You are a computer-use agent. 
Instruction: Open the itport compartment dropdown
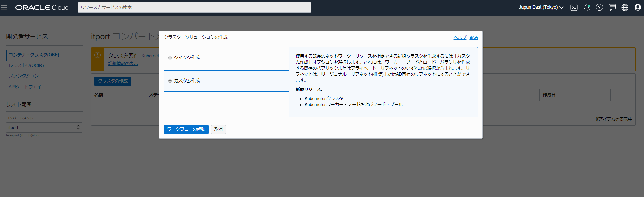click(x=44, y=127)
